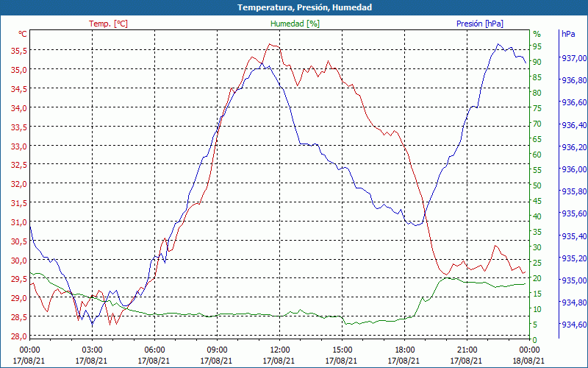The width and height of the screenshot is (588, 368).
Task: Click the 35,0 temperature axis value
Action: coord(18,70)
